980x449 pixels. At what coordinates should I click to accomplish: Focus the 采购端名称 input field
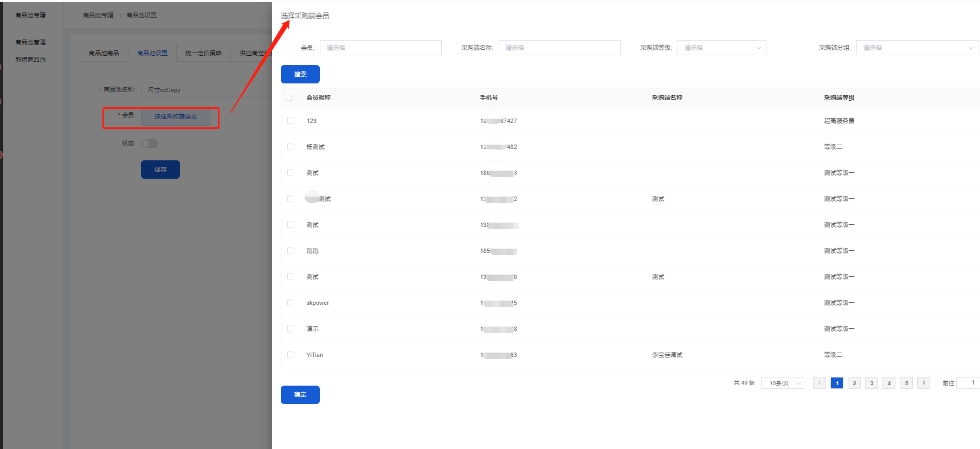tap(559, 48)
